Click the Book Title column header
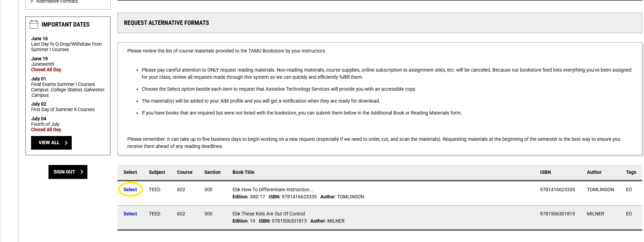Screen dimensions: 644x242 tap(243, 172)
